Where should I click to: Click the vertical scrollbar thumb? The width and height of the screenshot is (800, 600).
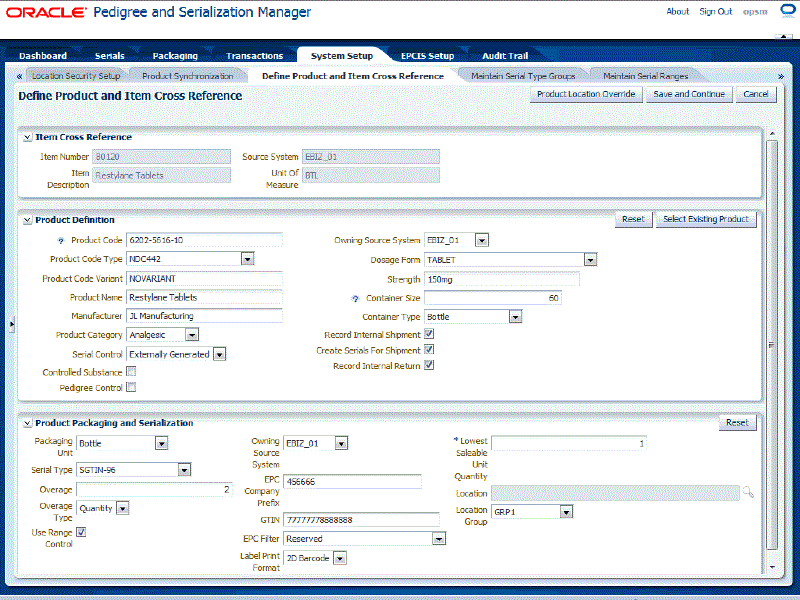tap(772, 345)
